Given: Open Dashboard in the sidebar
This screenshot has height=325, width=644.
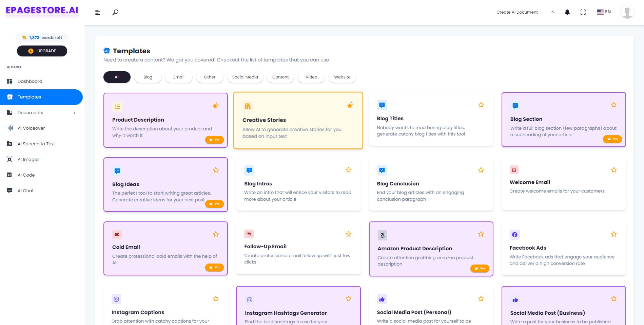Looking at the screenshot, I should 41,82.
